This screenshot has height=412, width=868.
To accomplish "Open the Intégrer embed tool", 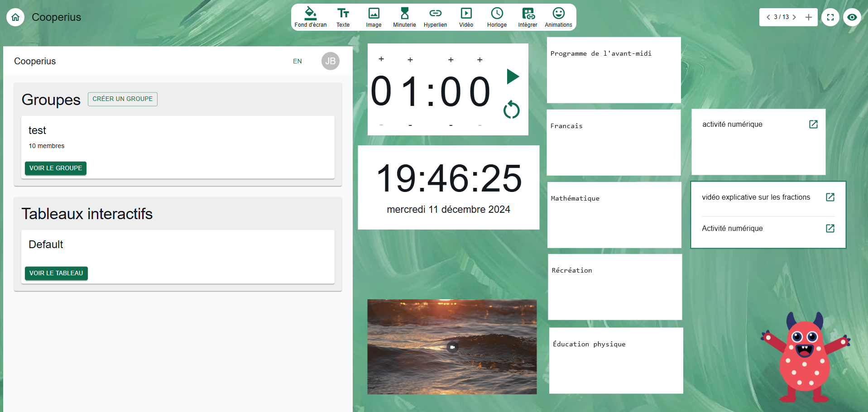I will tap(528, 17).
